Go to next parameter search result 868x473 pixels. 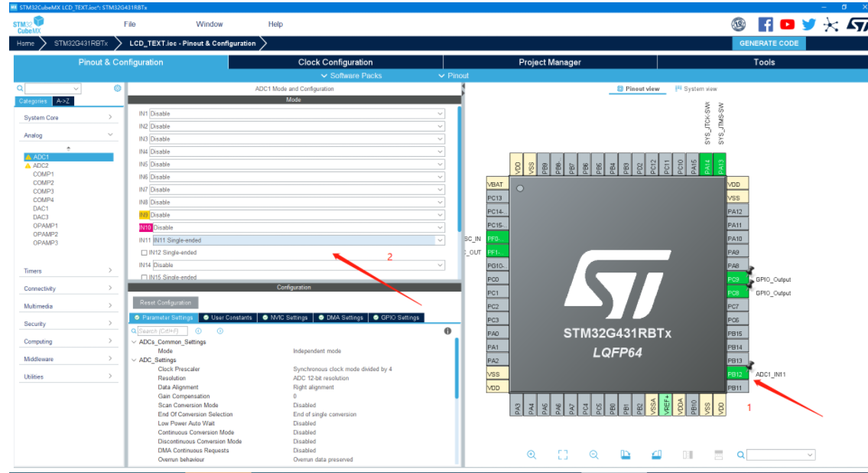click(x=219, y=331)
